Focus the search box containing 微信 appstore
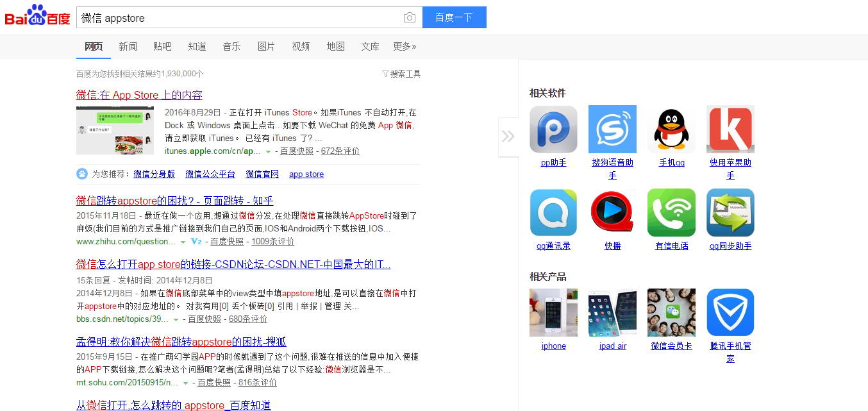Viewport: 868px width, 411px height. (x=249, y=17)
